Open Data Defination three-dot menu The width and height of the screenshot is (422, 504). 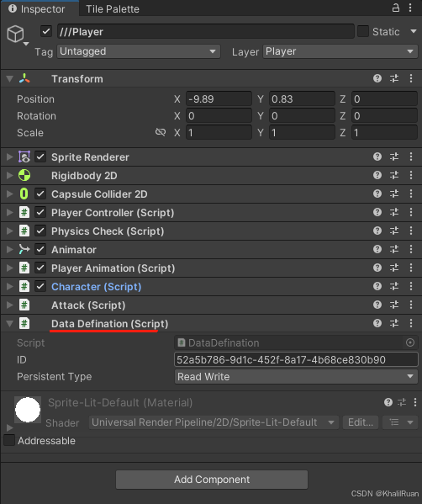point(411,323)
